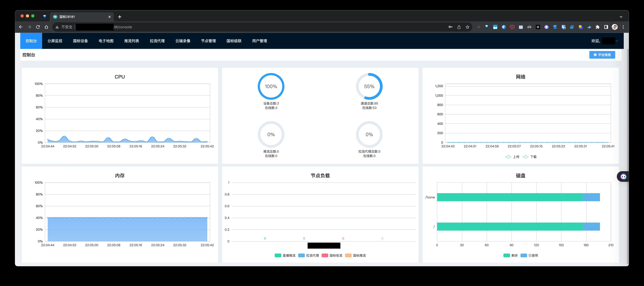Go to the browser home page

click(x=46, y=27)
